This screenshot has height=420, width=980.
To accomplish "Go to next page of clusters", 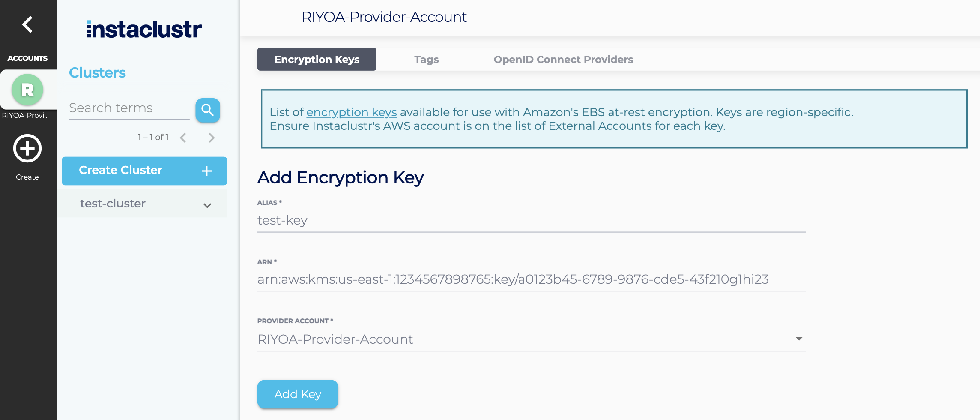I will coord(211,137).
